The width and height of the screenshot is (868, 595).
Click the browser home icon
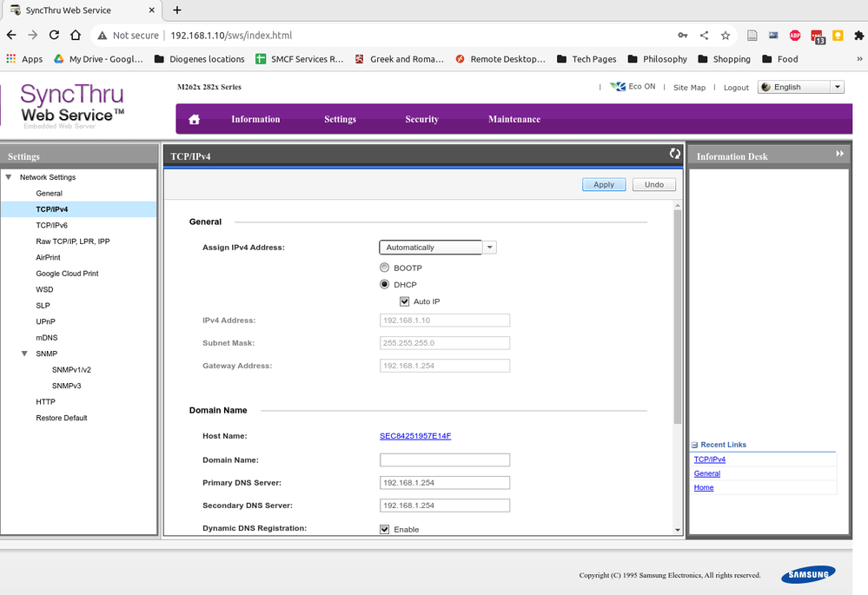pyautogui.click(x=76, y=35)
